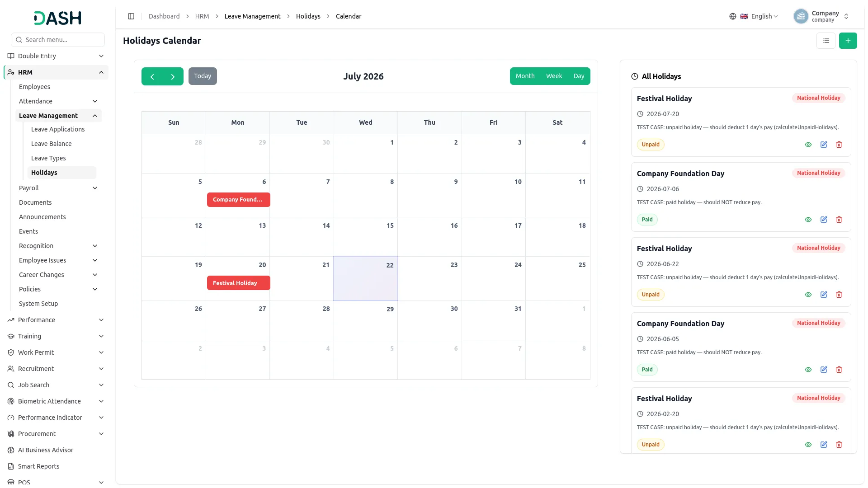Select the red Festival Holiday calendar event
Screen dimensions: 868x488
click(238, 283)
